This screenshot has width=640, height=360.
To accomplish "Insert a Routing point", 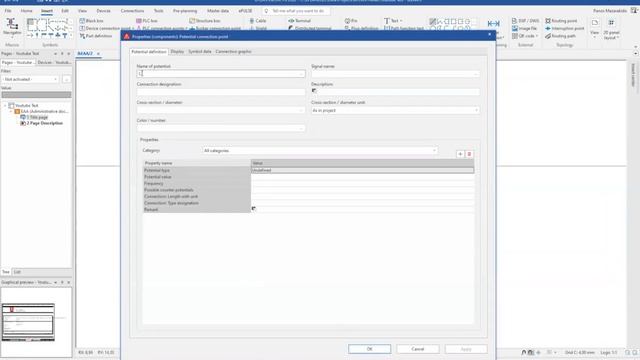I will pos(561,20).
